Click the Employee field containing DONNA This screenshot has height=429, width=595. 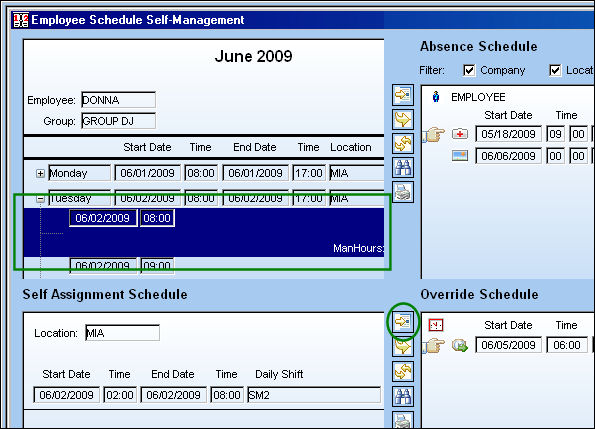click(x=118, y=100)
